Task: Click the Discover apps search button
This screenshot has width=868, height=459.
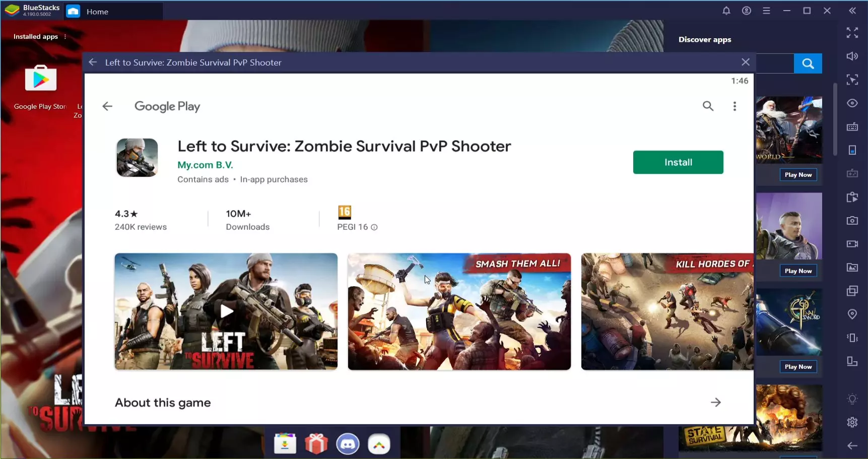Action: click(808, 63)
